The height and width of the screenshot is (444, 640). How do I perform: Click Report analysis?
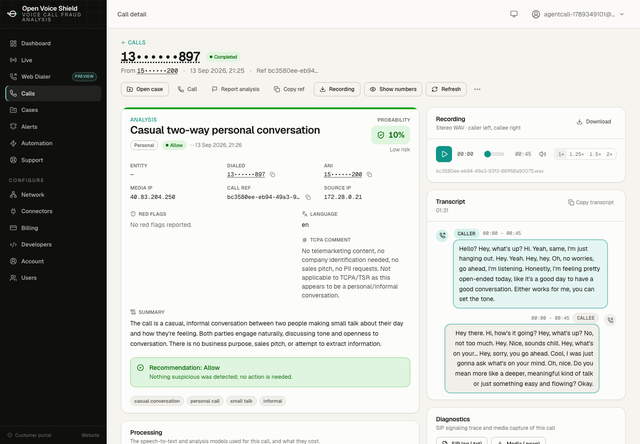[236, 89]
